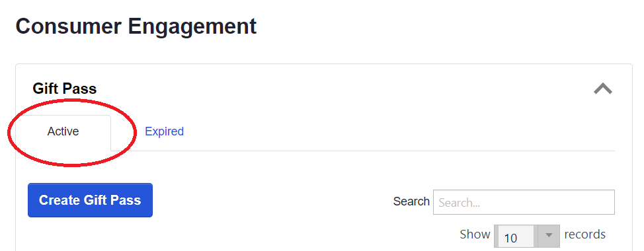This screenshot has height=251, width=644.
Task: Focus the Search input field
Action: [524, 202]
